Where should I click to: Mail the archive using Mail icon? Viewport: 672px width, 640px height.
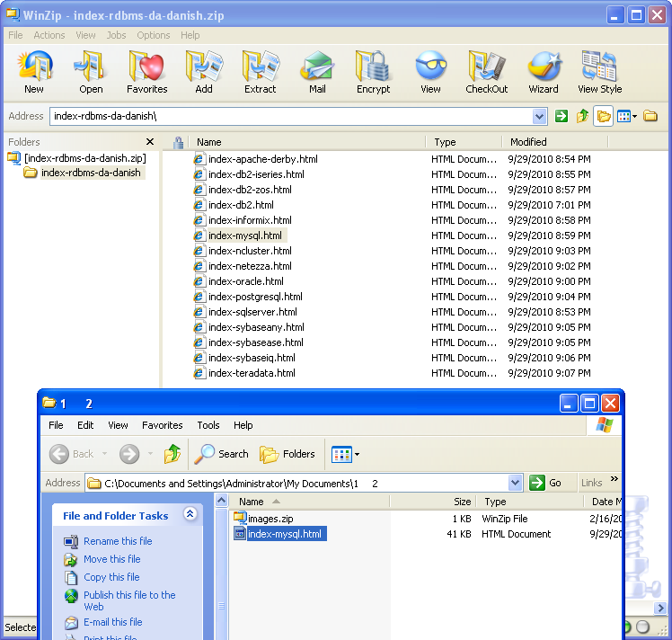pyautogui.click(x=317, y=71)
